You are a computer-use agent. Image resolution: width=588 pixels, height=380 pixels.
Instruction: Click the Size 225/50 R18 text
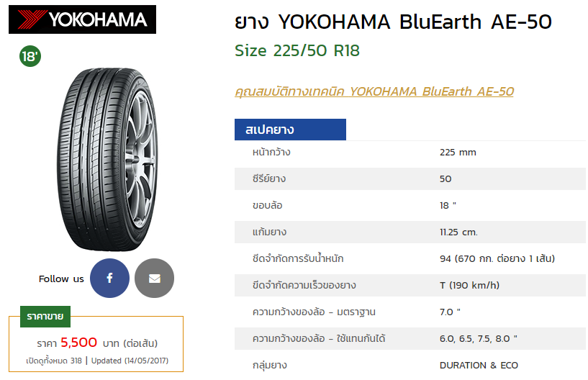(x=297, y=51)
